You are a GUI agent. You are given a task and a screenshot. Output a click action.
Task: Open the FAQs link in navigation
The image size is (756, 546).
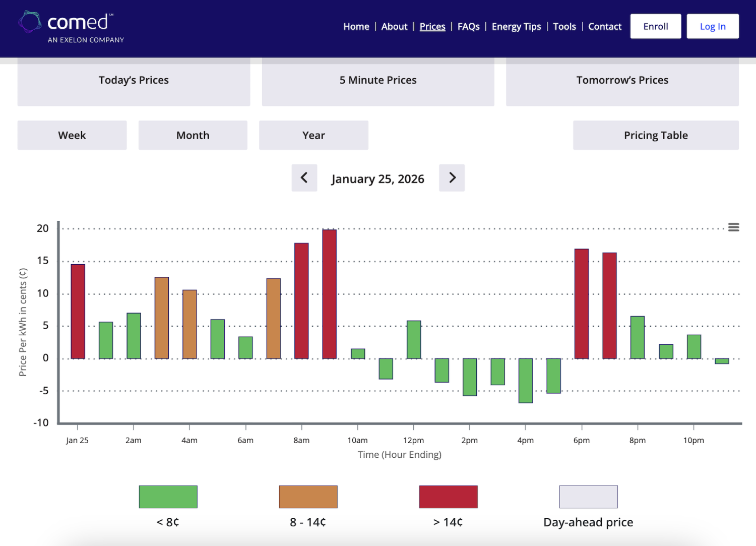pyautogui.click(x=469, y=26)
